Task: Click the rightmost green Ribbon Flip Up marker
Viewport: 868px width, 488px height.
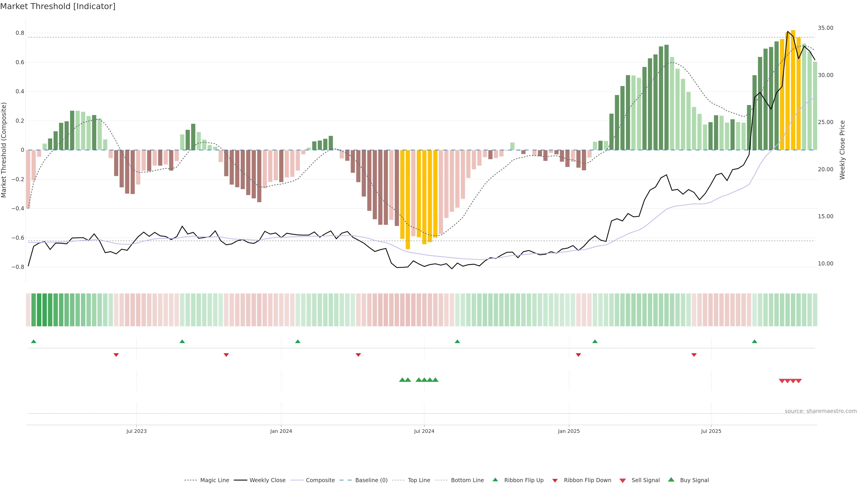Action: coord(755,342)
